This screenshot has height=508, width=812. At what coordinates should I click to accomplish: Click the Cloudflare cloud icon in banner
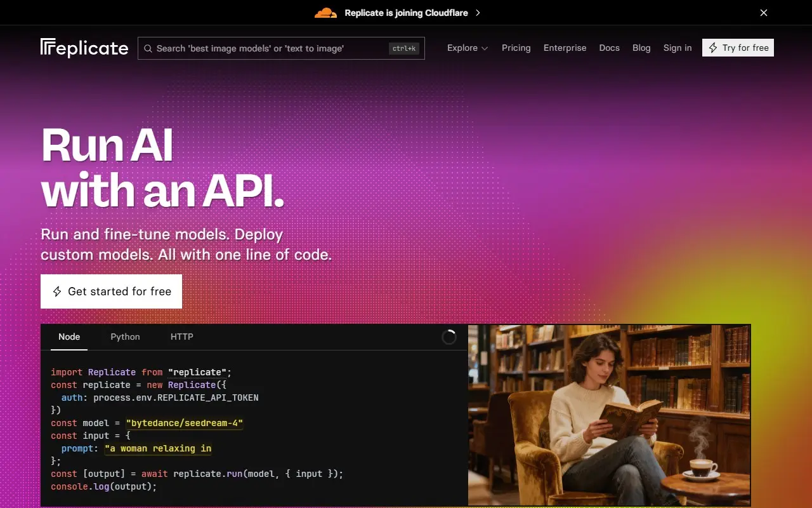click(325, 13)
